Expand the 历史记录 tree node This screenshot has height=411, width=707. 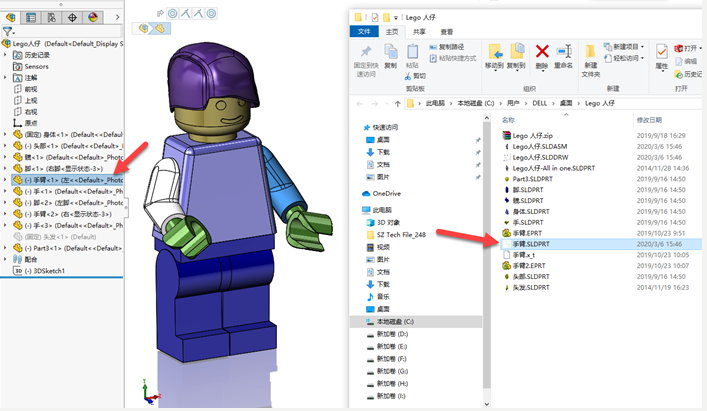(x=5, y=55)
